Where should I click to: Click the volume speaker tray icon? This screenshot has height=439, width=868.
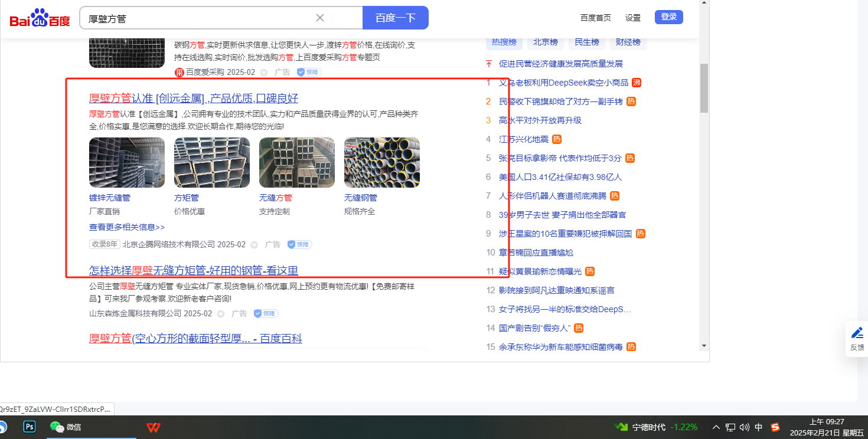[x=744, y=427]
